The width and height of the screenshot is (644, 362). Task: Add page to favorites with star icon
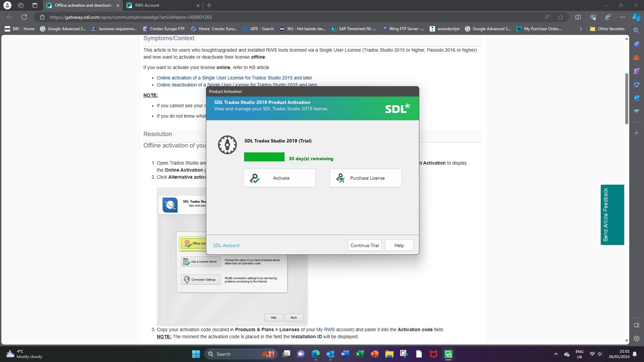click(561, 17)
